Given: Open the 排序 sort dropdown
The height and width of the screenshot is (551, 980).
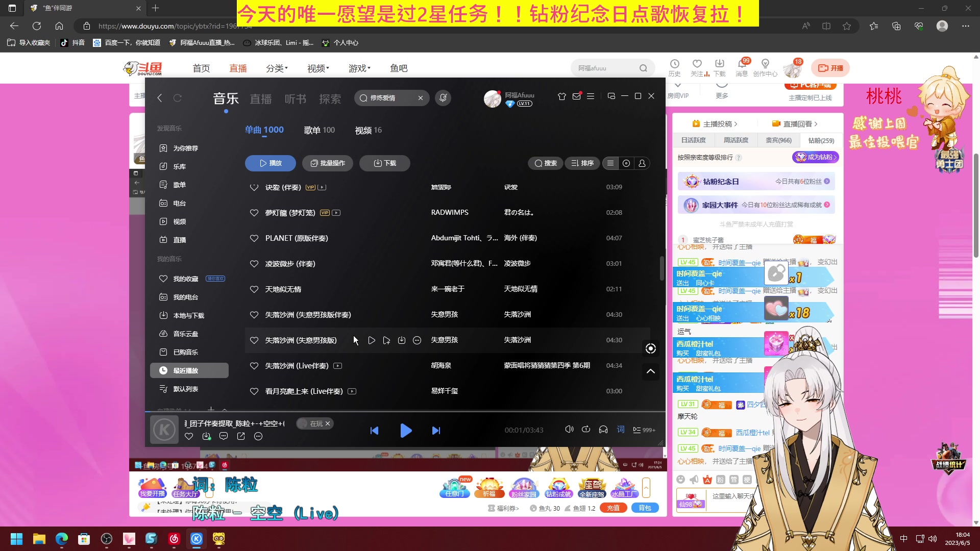Looking at the screenshot, I should (582, 163).
